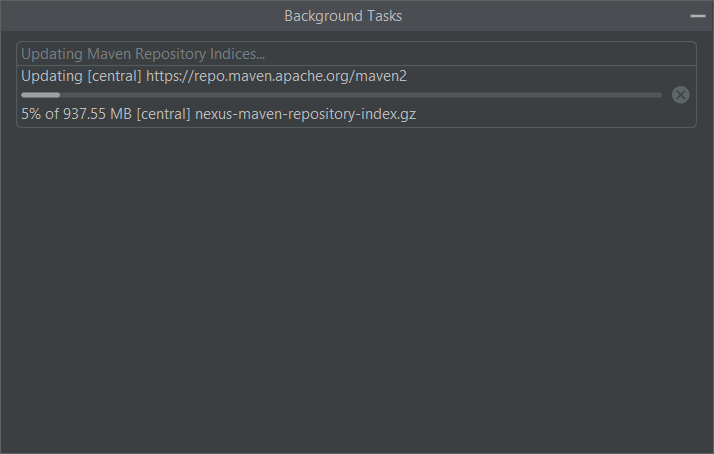The image size is (714, 454).
Task: Click the empty area below the task panel
Action: click(357, 290)
